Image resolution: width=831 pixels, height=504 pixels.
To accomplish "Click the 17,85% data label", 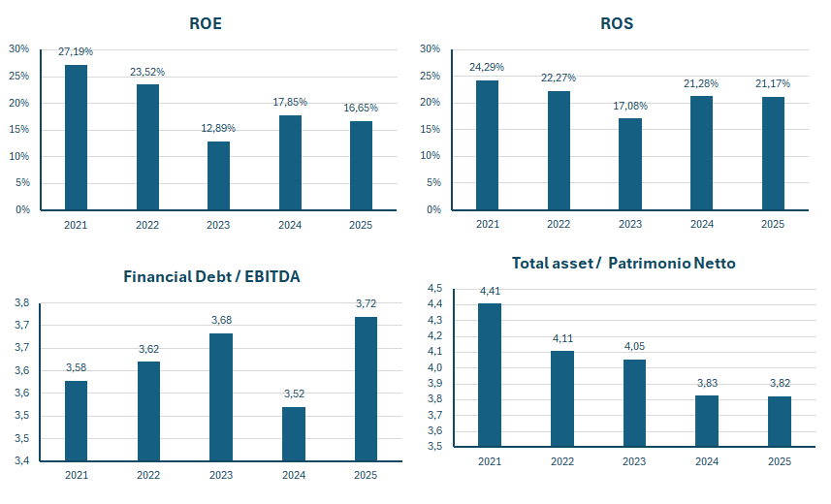I will [290, 102].
